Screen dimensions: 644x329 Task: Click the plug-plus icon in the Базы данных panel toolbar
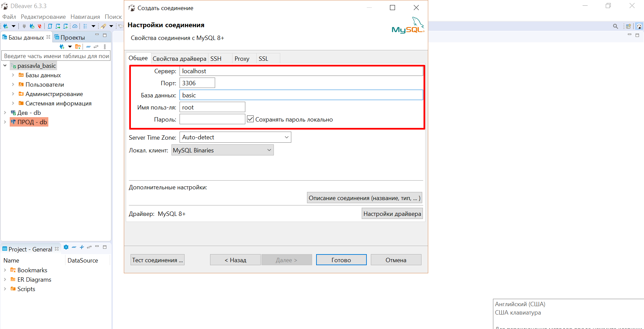(62, 47)
